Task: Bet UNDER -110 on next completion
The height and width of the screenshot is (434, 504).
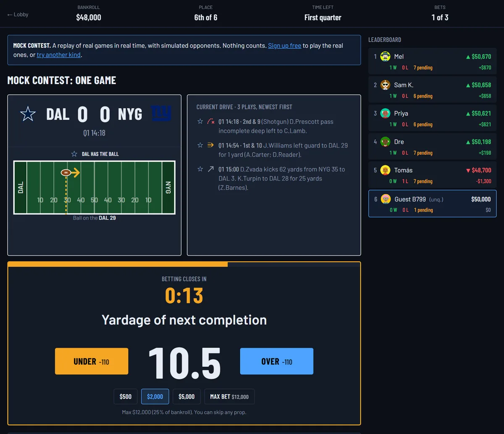Action: pos(92,361)
